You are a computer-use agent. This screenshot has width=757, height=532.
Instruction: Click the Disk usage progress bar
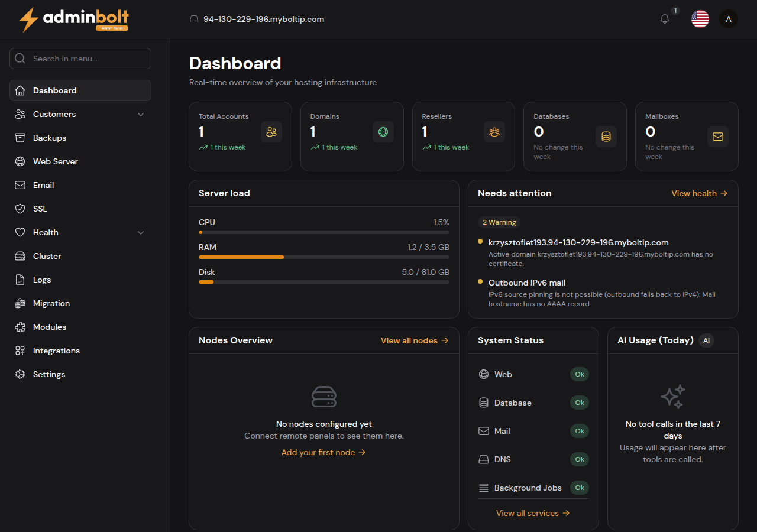[324, 282]
